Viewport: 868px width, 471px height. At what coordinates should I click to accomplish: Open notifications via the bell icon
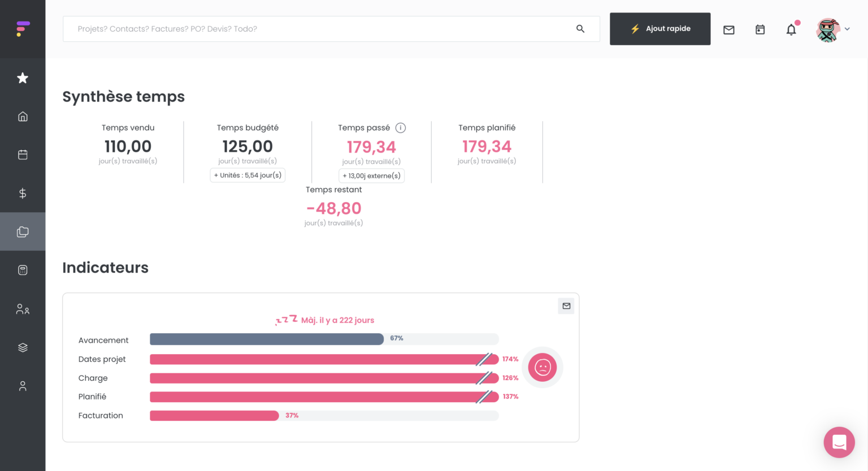click(791, 29)
